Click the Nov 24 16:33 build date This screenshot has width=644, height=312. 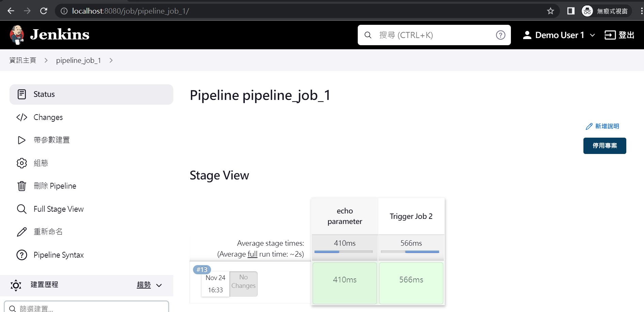click(x=215, y=284)
